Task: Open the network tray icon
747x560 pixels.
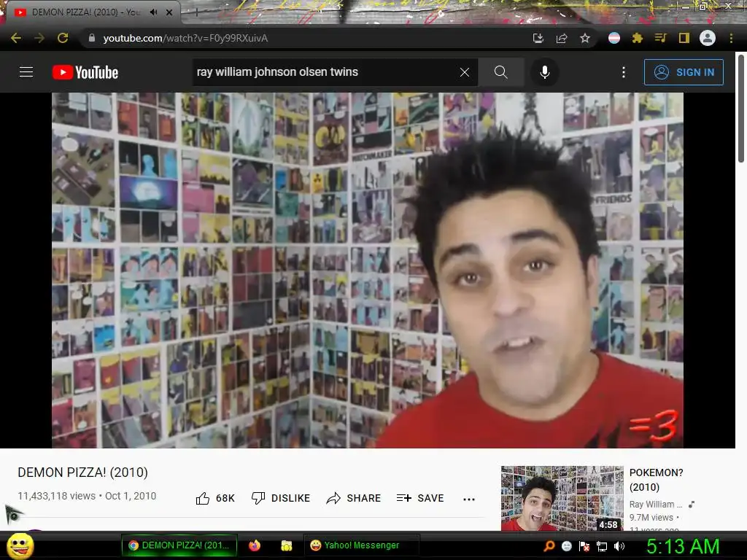Action: 602,546
